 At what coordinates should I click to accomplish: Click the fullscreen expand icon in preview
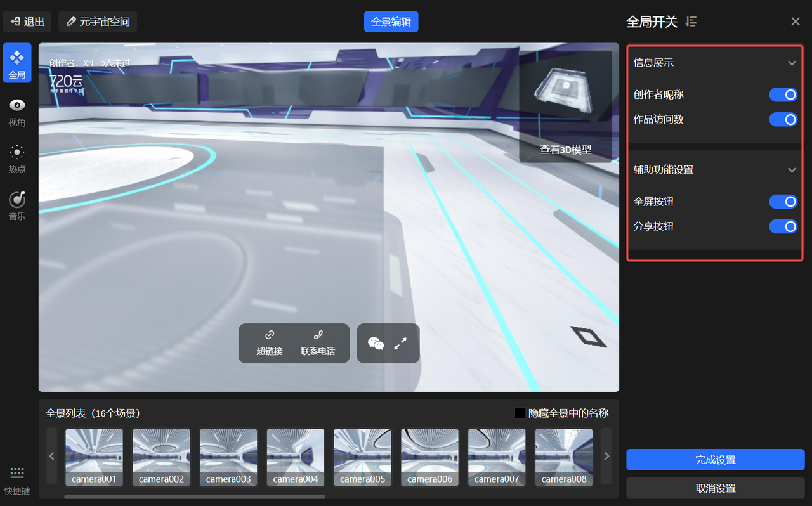(x=400, y=343)
